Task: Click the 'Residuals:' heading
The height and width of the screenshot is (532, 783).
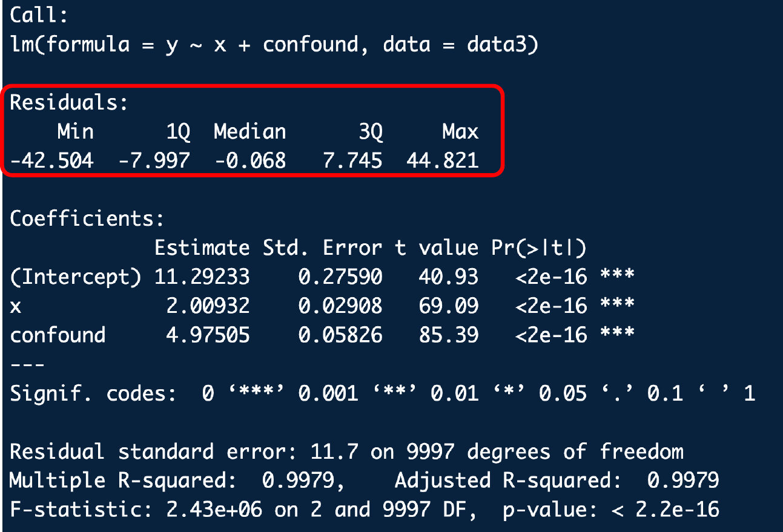Action: [x=69, y=103]
